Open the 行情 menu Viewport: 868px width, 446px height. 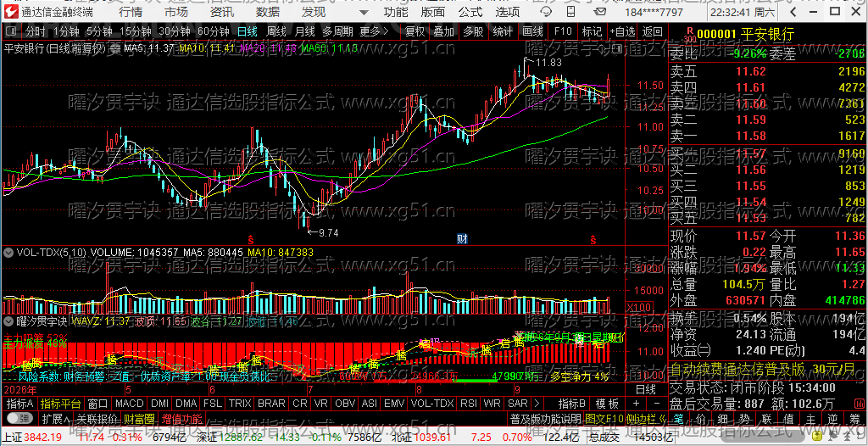pyautogui.click(x=130, y=12)
